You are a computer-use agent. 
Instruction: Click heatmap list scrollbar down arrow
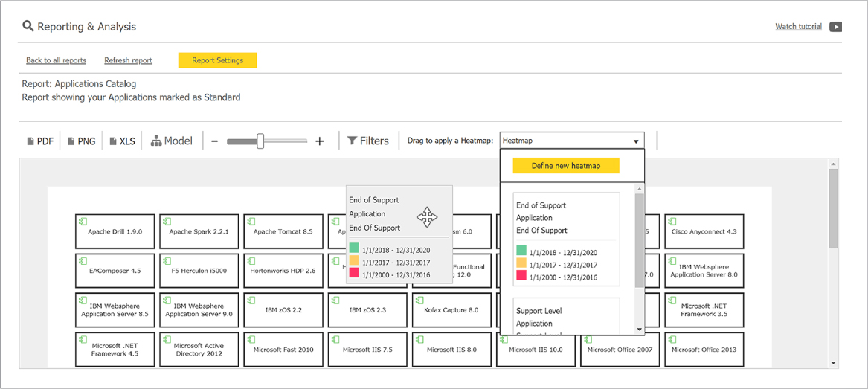[x=640, y=330]
